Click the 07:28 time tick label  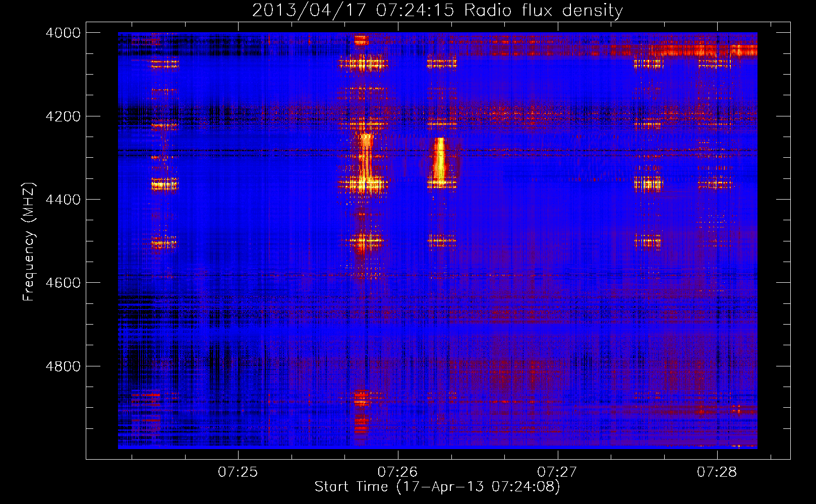(x=717, y=472)
